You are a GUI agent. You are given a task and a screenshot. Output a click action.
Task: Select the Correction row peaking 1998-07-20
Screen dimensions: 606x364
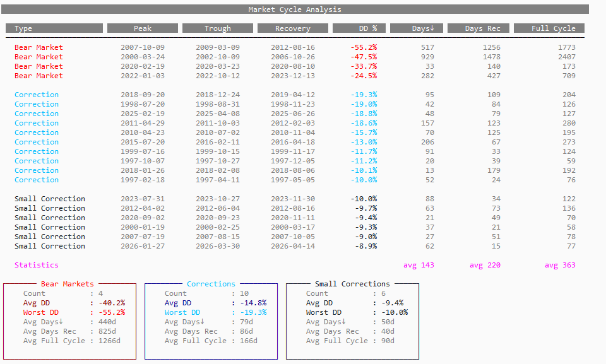(x=295, y=104)
